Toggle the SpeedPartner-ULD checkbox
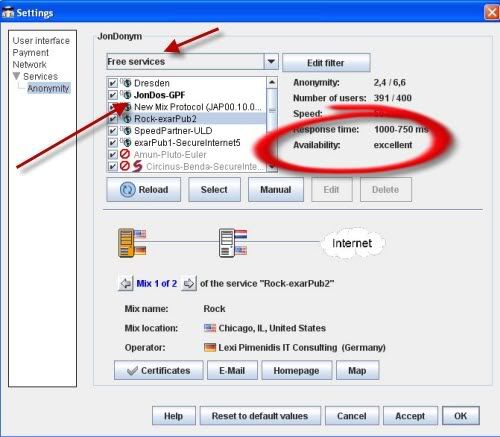 tap(113, 131)
